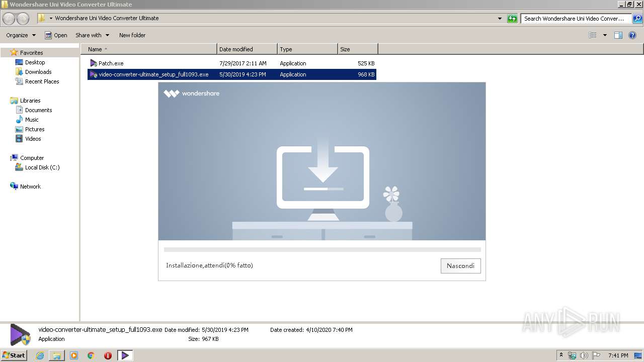Open the Action Center flag icon
Image resolution: width=644 pixels, height=362 pixels.
pyautogui.click(x=596, y=355)
